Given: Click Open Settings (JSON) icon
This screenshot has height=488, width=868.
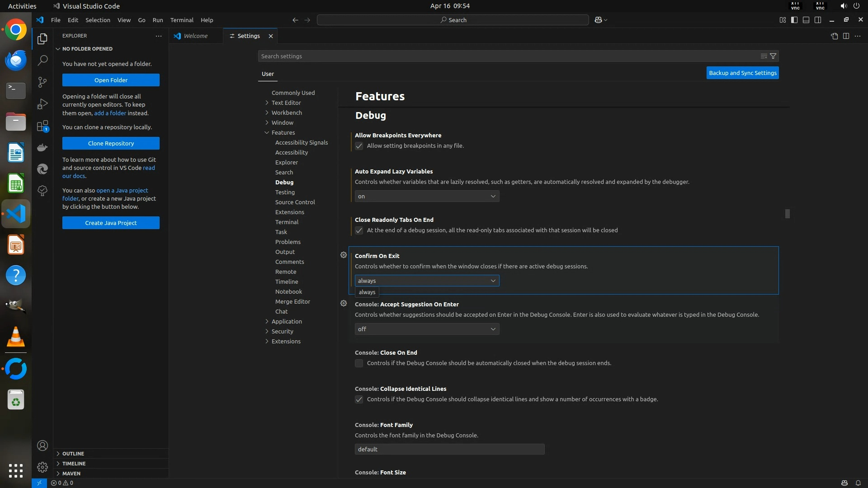Looking at the screenshot, I should (834, 36).
